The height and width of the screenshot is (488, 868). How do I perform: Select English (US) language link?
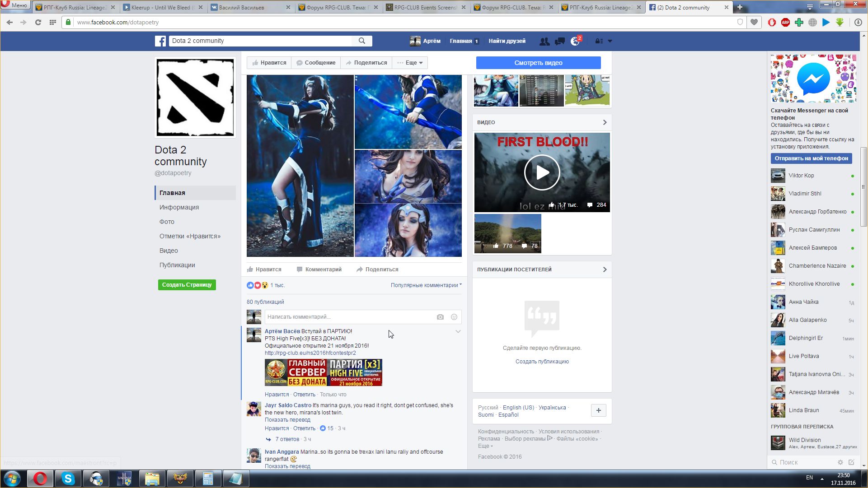tap(518, 407)
